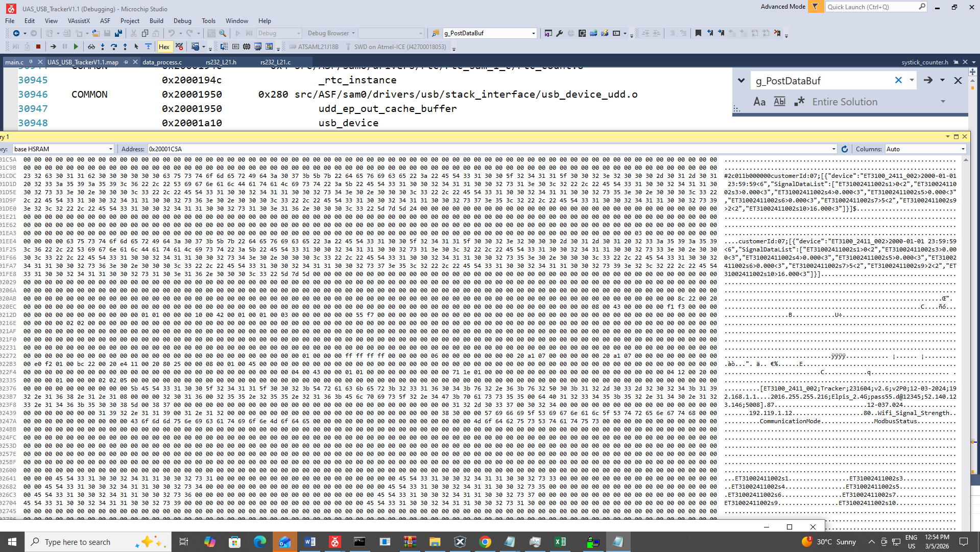
Task: Click Find Next arrow in find panel
Action: pos(928,80)
